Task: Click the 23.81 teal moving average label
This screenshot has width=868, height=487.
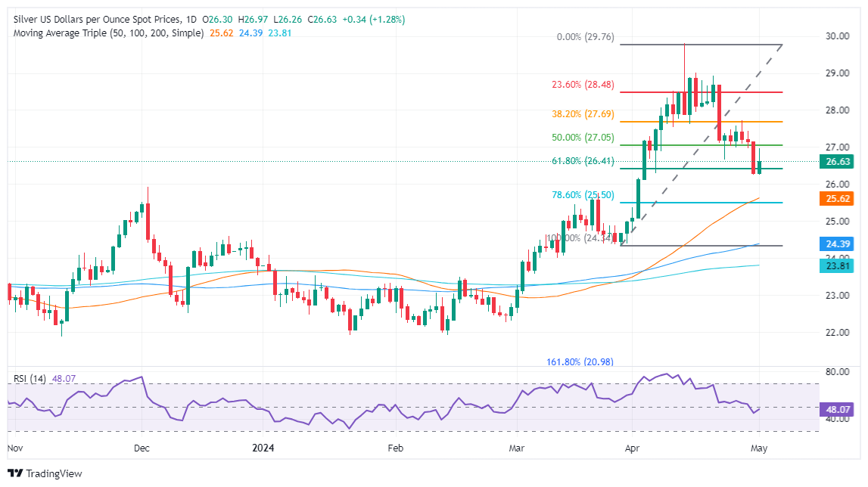Action: 837,266
